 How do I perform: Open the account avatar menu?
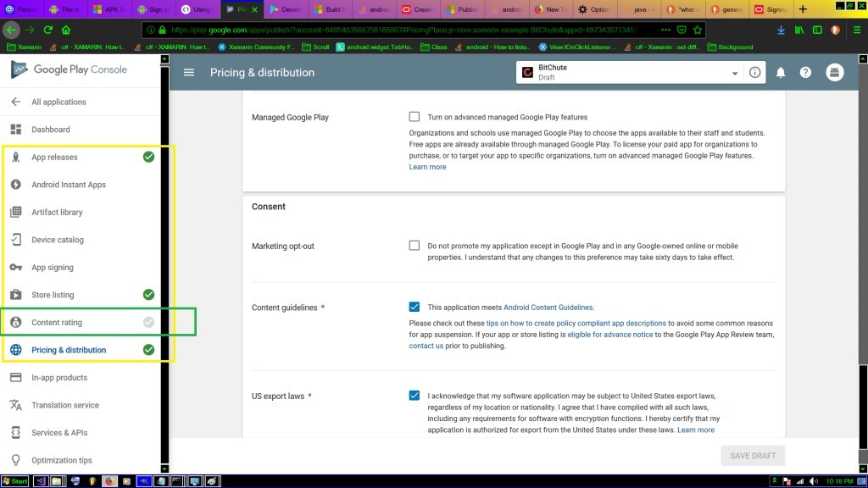pyautogui.click(x=835, y=73)
